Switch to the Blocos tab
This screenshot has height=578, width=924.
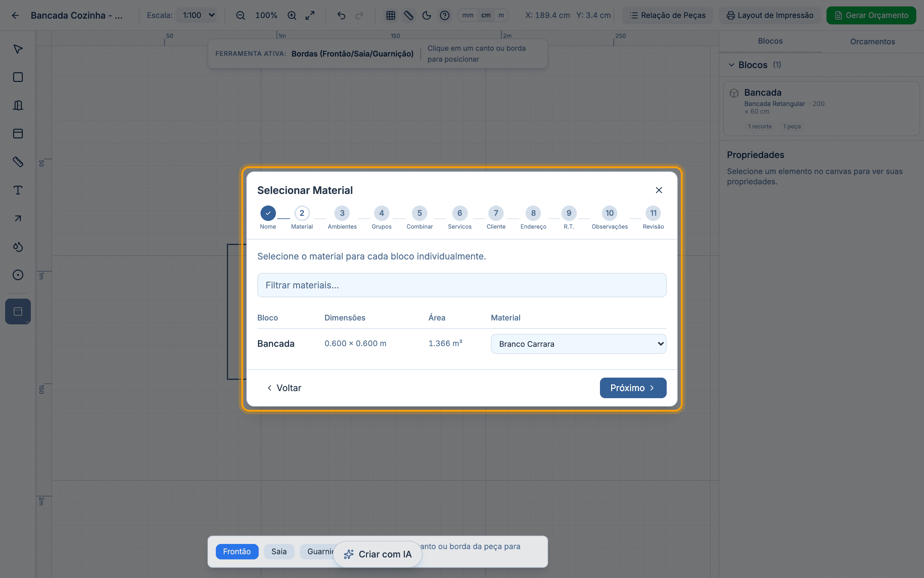(770, 41)
